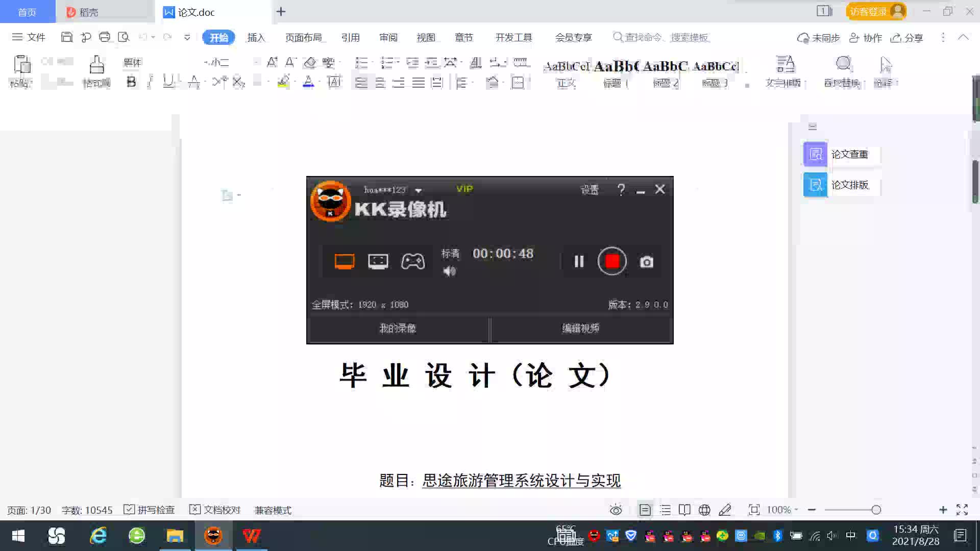Pause the current recording
Image resolution: width=980 pixels, height=551 pixels.
tap(578, 262)
